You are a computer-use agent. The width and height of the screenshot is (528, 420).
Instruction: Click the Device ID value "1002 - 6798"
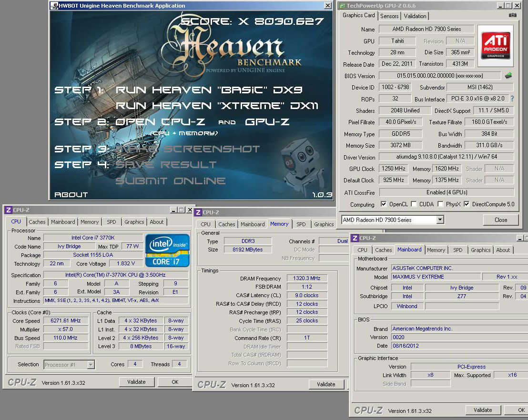(x=396, y=87)
